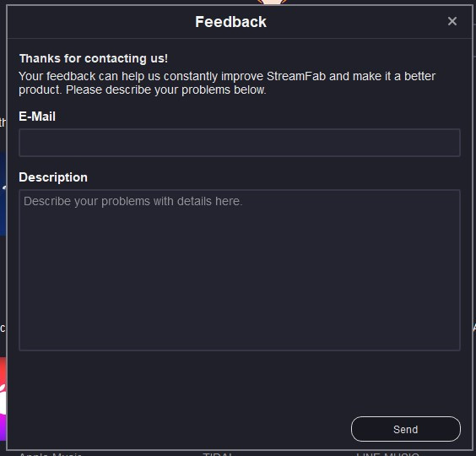Click the partially hidden TIDAL label
The image size is (476, 456).
click(218, 453)
